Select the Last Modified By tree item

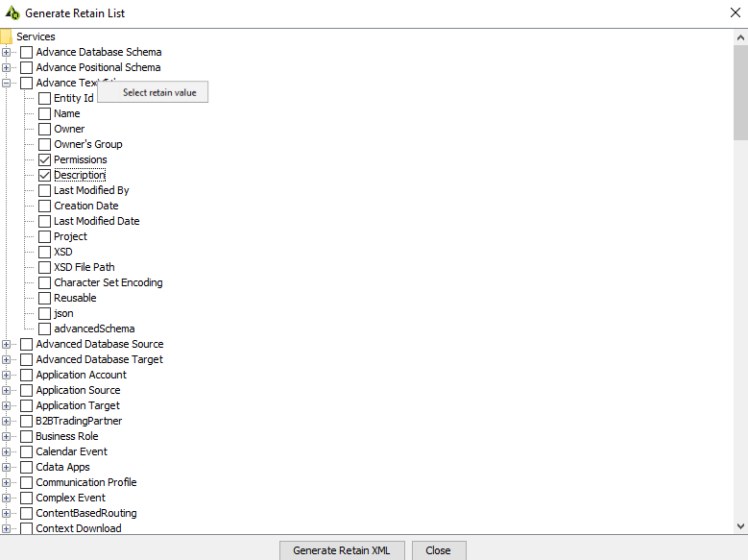click(x=91, y=190)
